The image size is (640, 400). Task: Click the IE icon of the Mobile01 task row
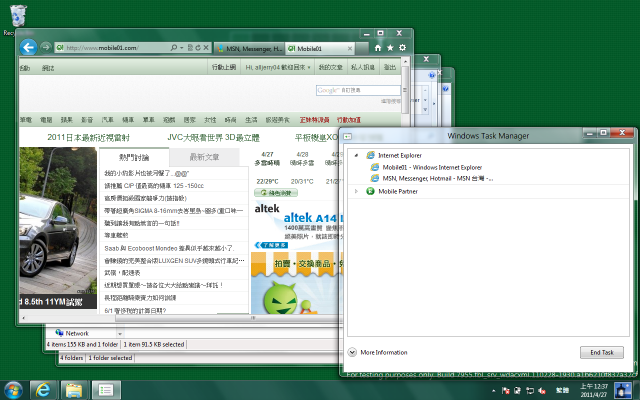[x=374, y=167]
